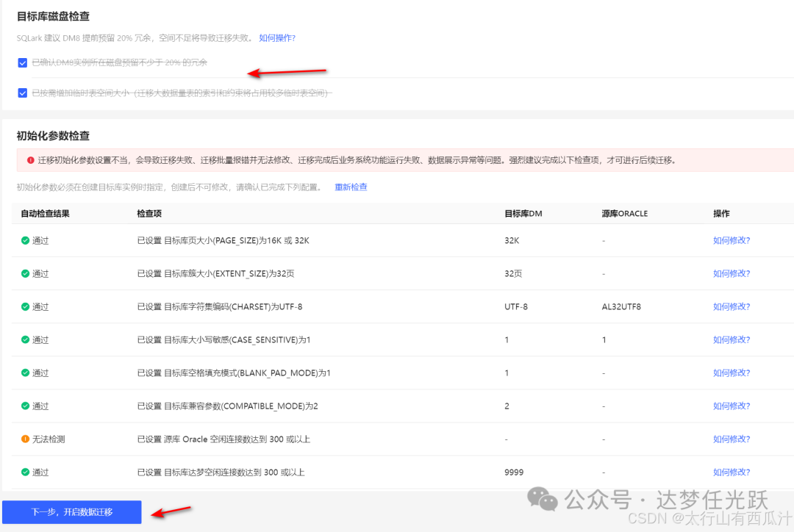Open 如何修改? for 达梦 idle connections row

732,472
